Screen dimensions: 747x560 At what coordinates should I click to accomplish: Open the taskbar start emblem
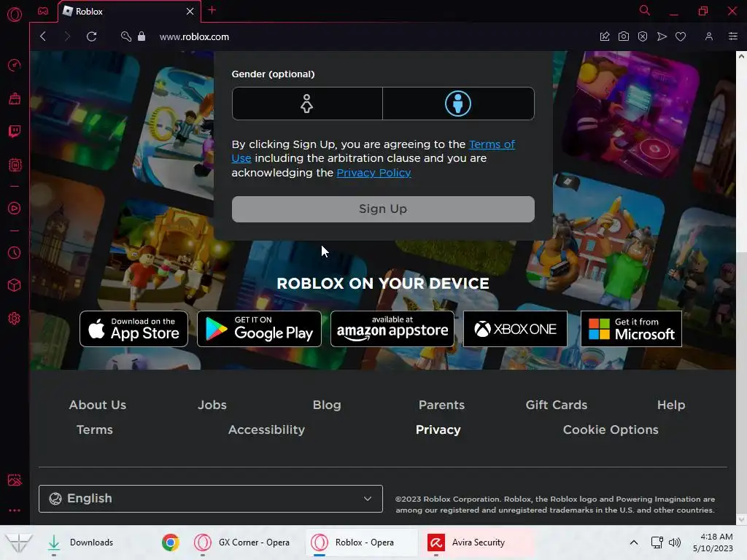(x=18, y=542)
